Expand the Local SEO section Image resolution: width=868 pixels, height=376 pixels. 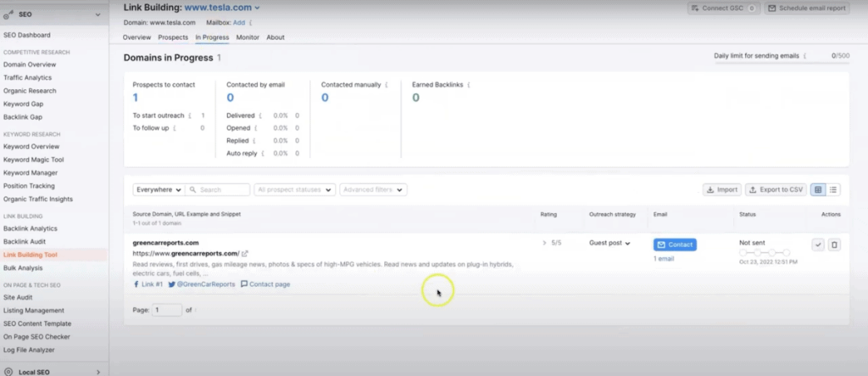point(98,372)
